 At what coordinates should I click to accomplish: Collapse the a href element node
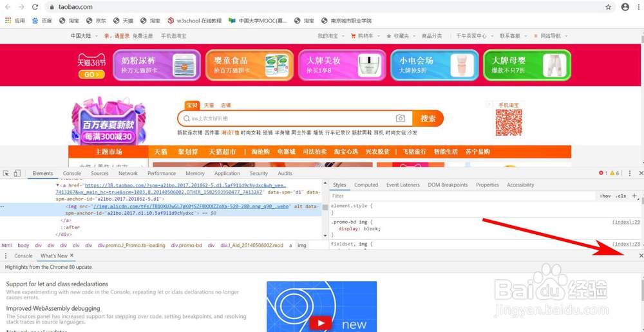tap(57, 185)
